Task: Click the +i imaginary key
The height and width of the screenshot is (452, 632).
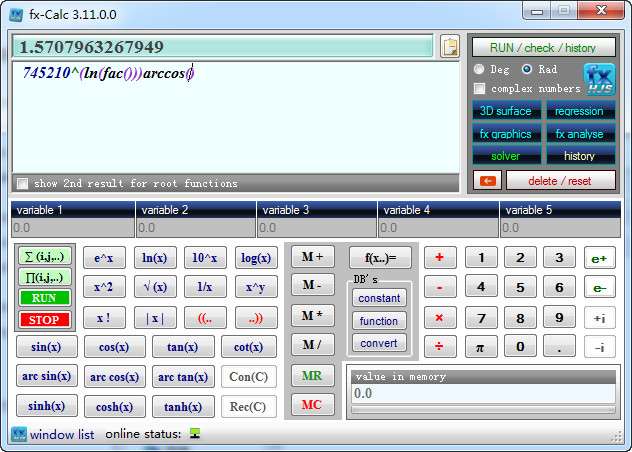Action: pyautogui.click(x=599, y=317)
